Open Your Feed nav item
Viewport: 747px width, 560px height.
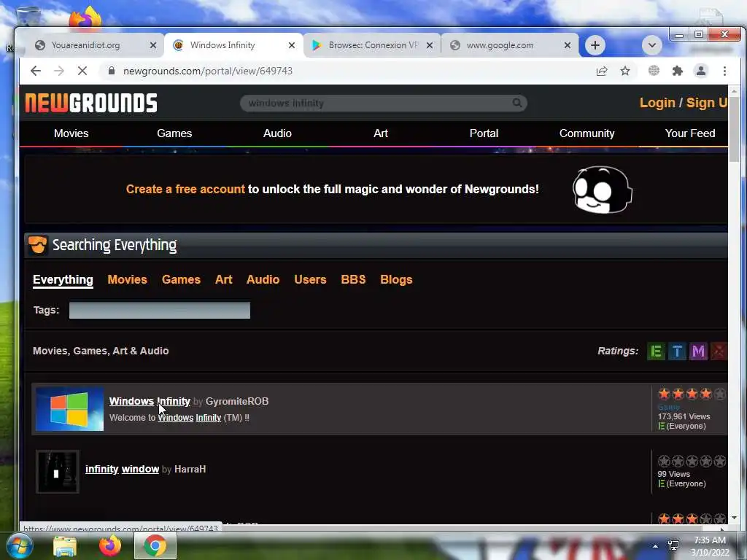click(x=690, y=133)
